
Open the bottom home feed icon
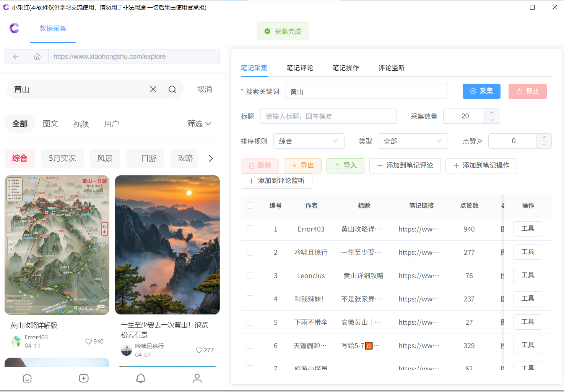(27, 378)
